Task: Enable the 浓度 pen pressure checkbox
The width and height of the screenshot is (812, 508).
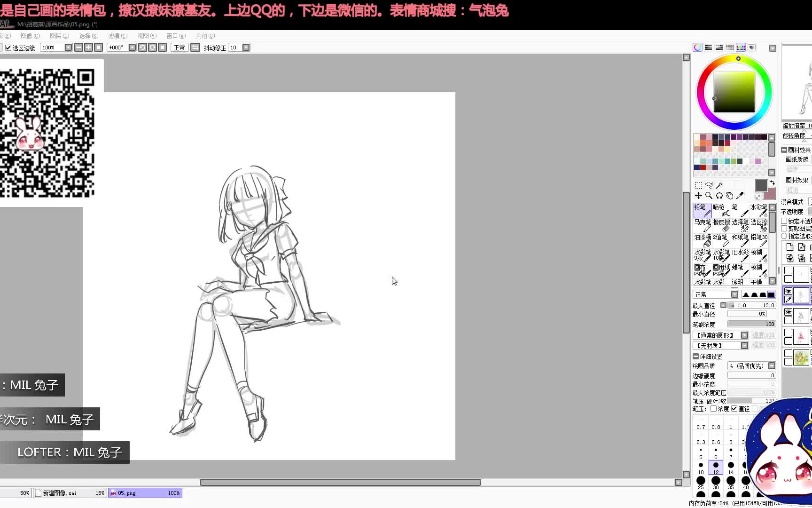Action: click(x=713, y=408)
